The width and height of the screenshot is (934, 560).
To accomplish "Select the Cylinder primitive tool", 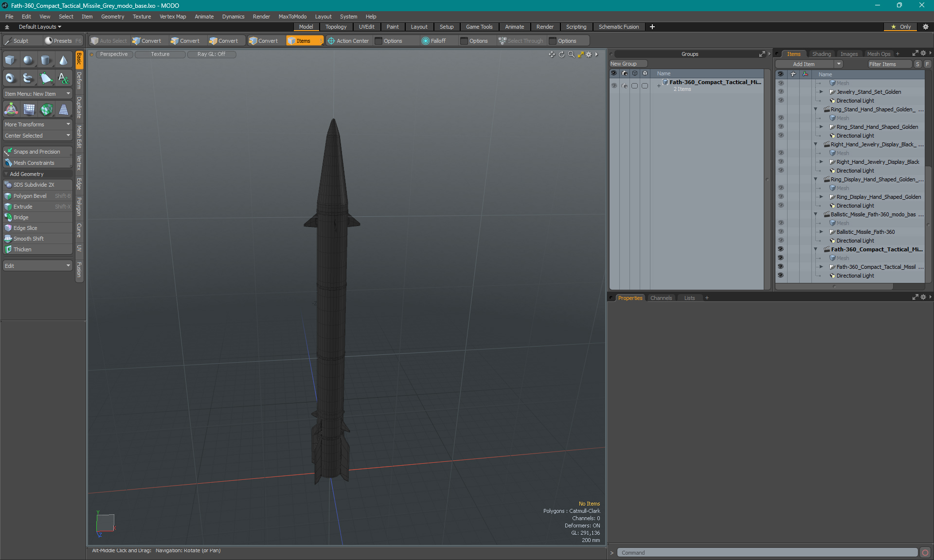I will pyautogui.click(x=46, y=60).
